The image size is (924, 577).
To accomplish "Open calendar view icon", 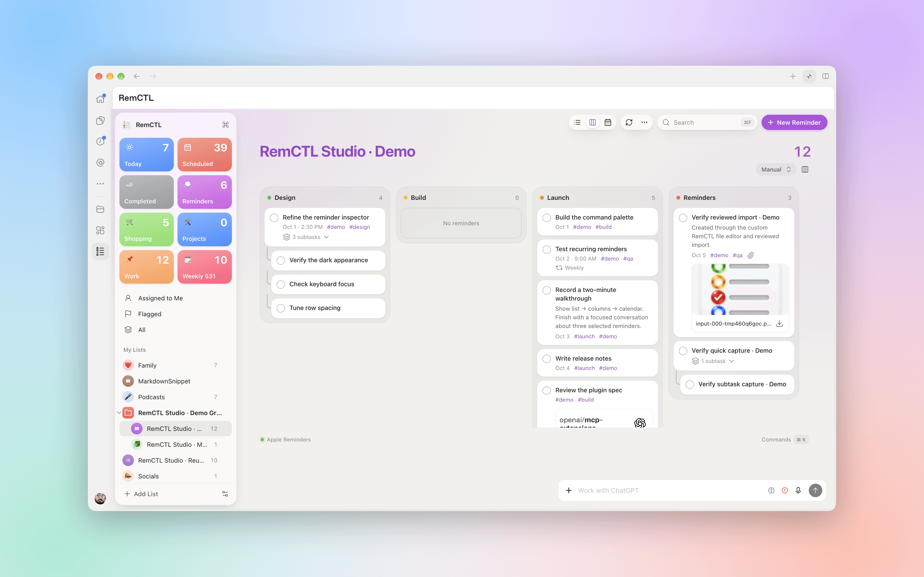I will 608,122.
